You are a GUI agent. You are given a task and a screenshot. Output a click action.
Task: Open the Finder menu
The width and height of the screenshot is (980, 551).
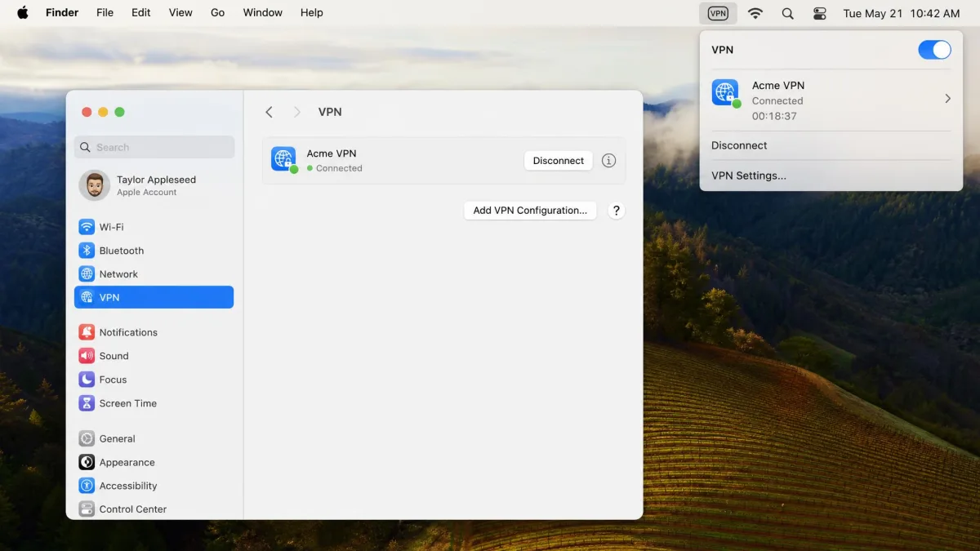click(61, 13)
